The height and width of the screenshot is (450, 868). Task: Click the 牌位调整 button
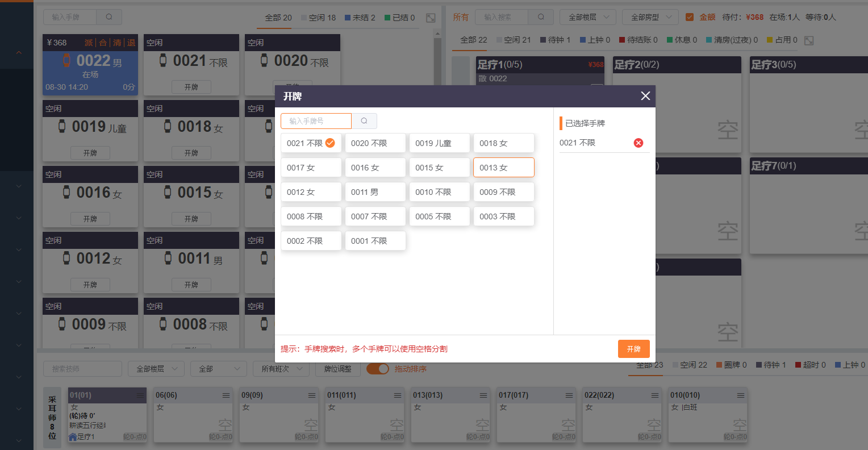pyautogui.click(x=338, y=369)
